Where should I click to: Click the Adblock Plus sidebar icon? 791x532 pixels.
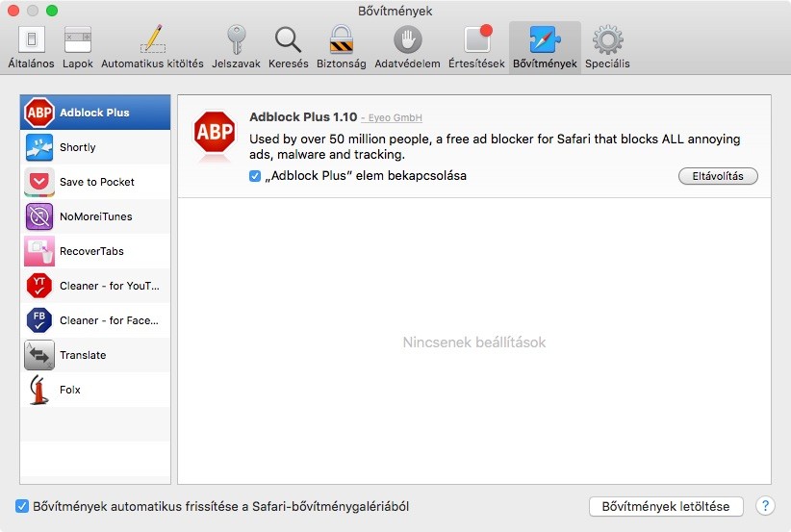(39, 112)
